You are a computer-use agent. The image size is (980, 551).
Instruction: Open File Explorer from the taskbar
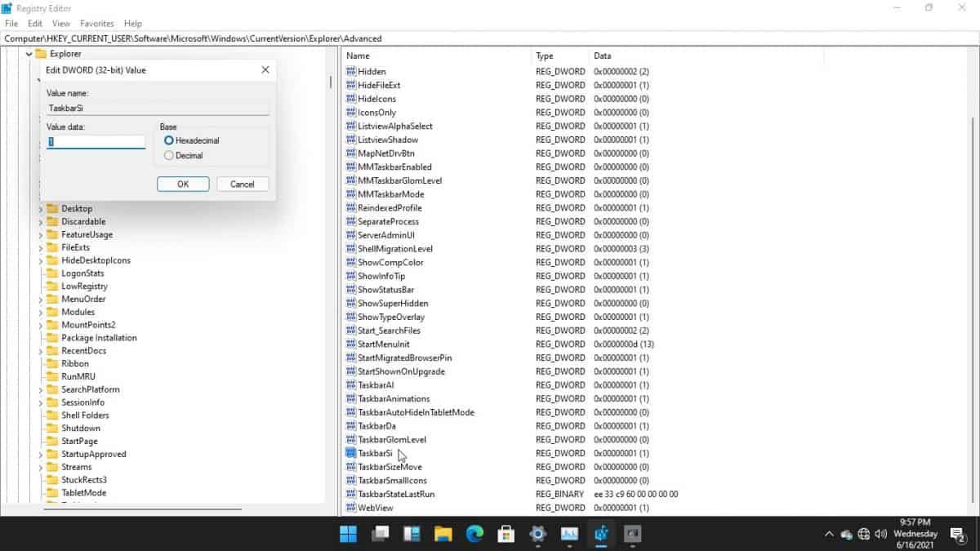(x=443, y=534)
